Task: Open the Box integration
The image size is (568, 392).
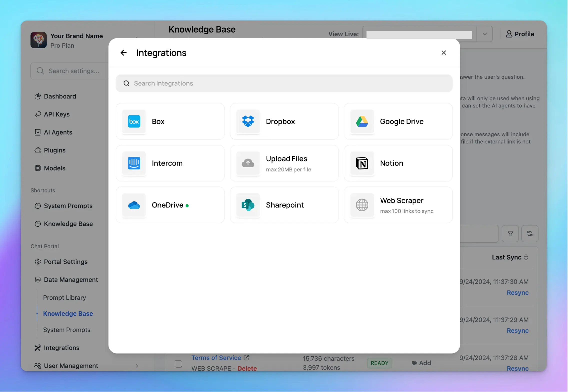Action: coord(170,121)
